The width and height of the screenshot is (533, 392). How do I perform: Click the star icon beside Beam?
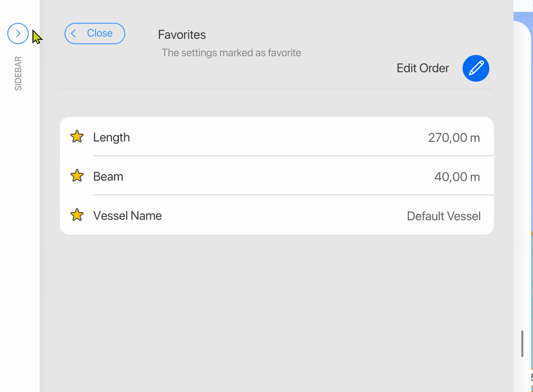[77, 176]
